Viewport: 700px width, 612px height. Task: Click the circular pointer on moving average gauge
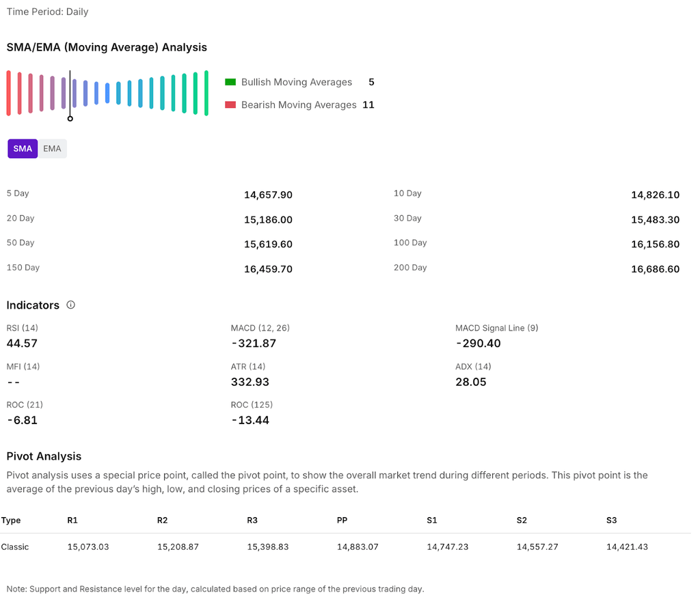pos(70,119)
